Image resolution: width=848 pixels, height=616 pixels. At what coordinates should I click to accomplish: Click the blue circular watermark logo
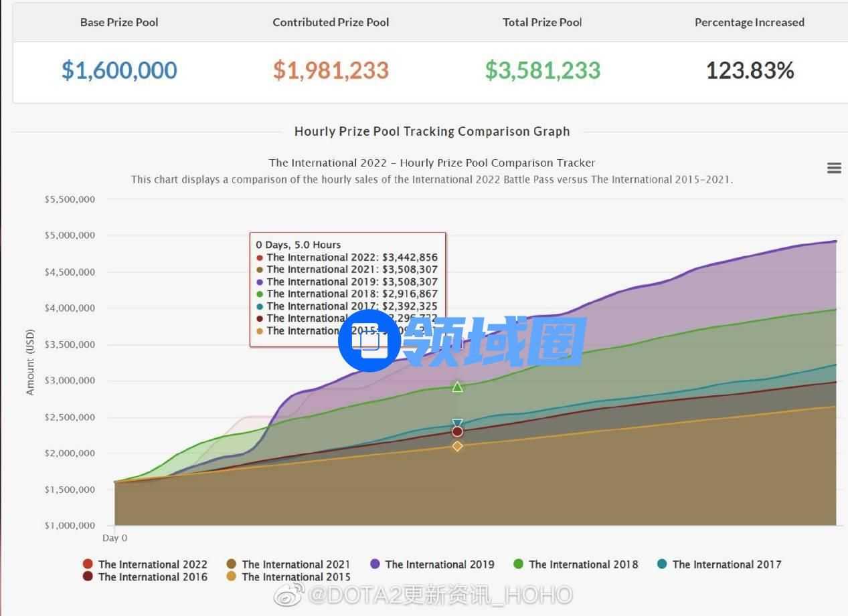[x=369, y=340]
